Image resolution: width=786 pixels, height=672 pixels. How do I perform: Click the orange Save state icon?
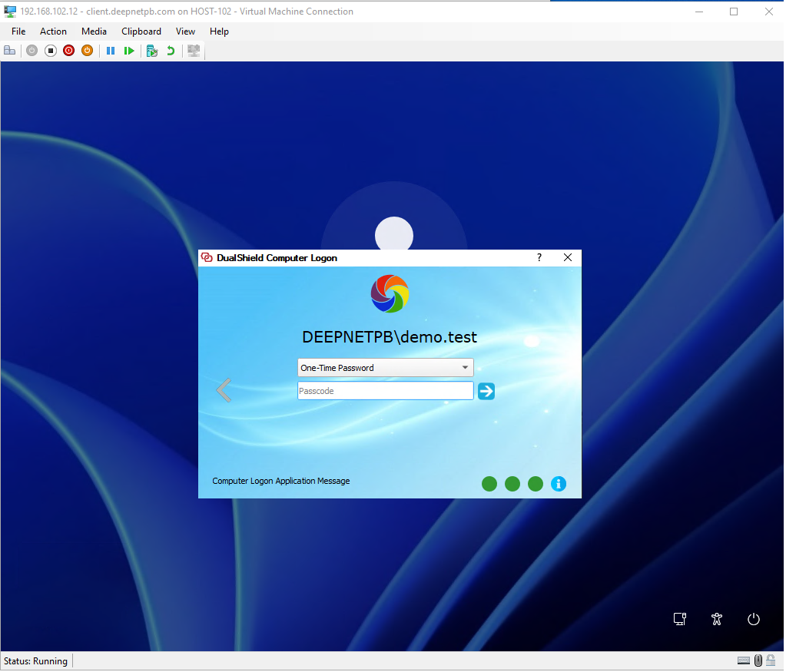[x=87, y=51]
